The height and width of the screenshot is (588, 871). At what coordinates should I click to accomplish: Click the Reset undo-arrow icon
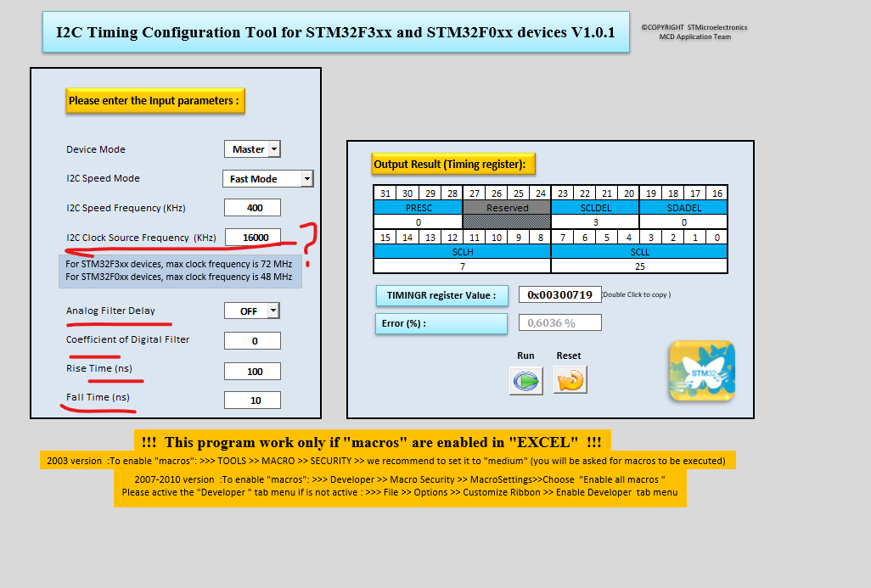pyautogui.click(x=570, y=380)
